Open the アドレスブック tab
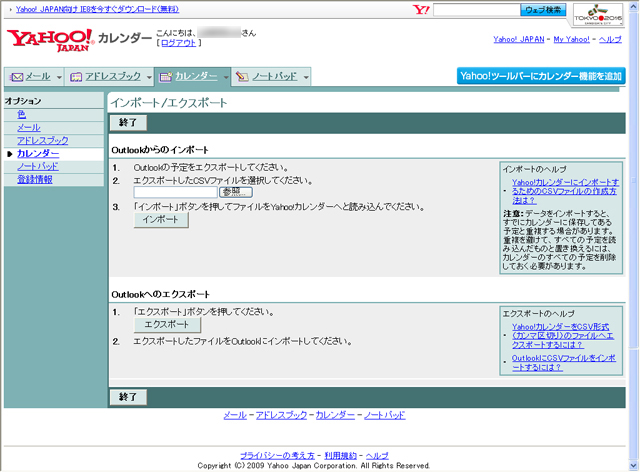The image size is (640, 472). click(x=113, y=77)
